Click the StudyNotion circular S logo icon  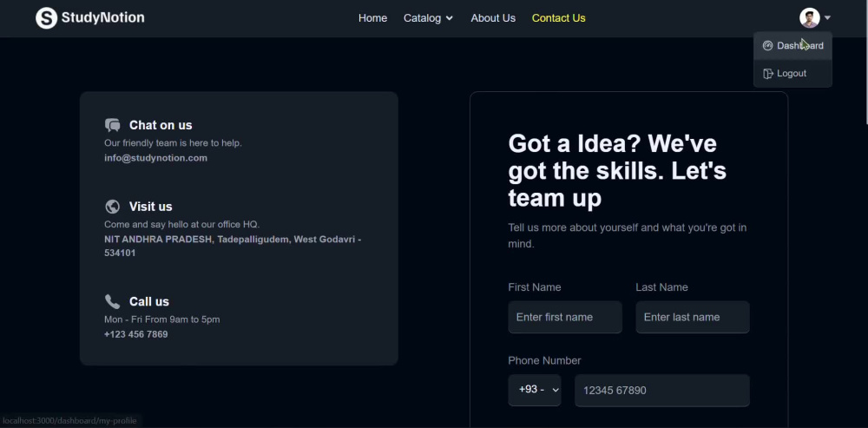point(47,17)
